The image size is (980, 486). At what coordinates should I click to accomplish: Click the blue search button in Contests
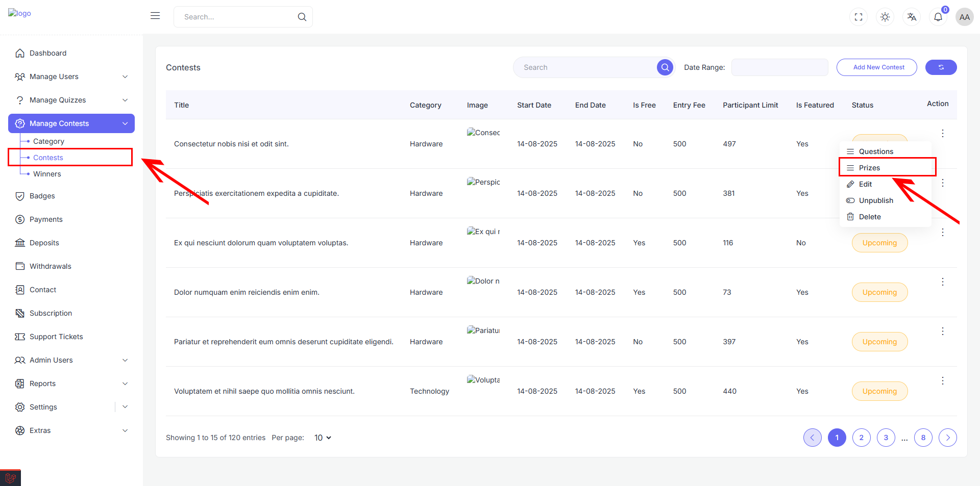click(665, 67)
